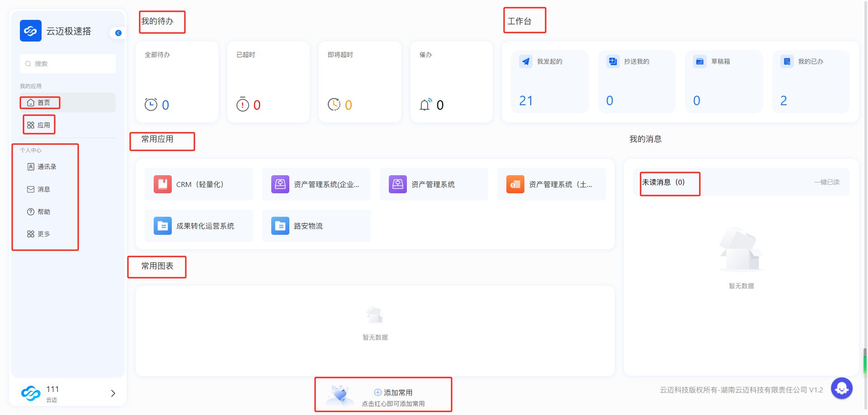Expand 更多 in personal center

coord(43,234)
